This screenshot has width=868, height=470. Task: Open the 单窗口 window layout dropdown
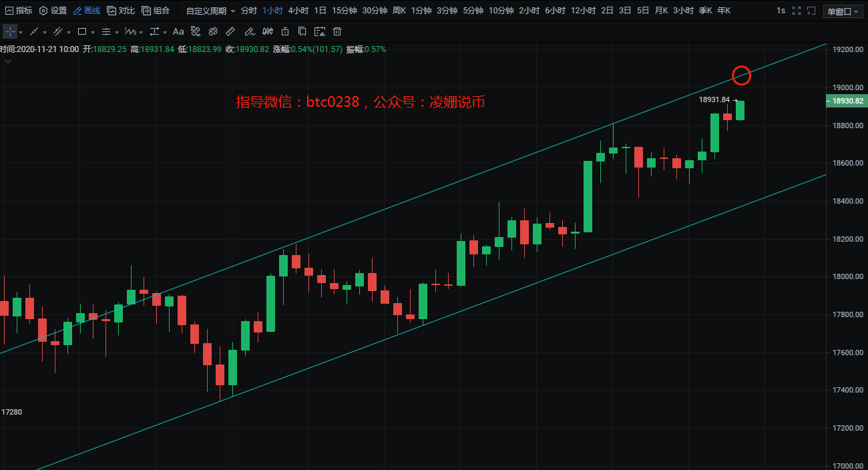[x=843, y=11]
